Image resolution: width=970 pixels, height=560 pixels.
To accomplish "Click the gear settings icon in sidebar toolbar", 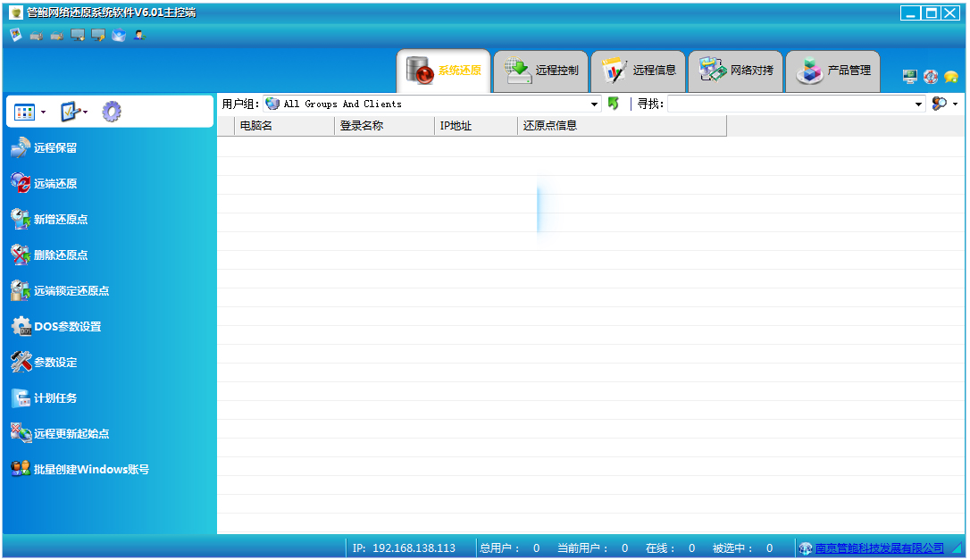I will point(112,112).
